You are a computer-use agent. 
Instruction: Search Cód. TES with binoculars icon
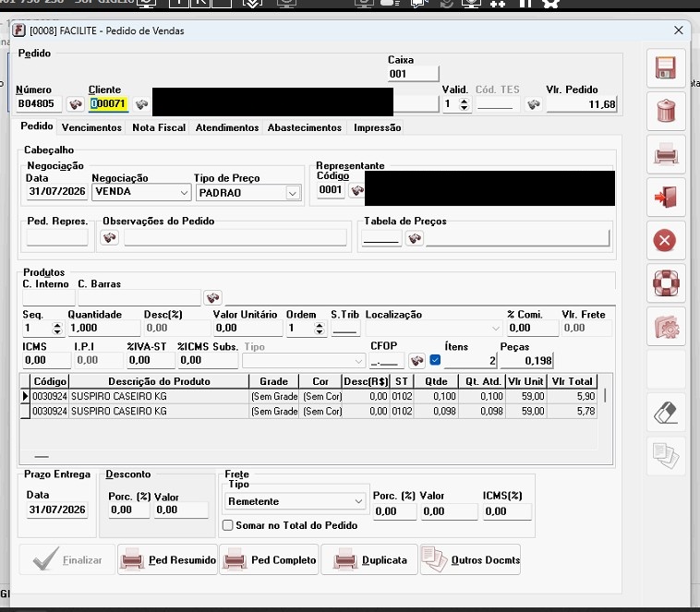[x=534, y=104]
